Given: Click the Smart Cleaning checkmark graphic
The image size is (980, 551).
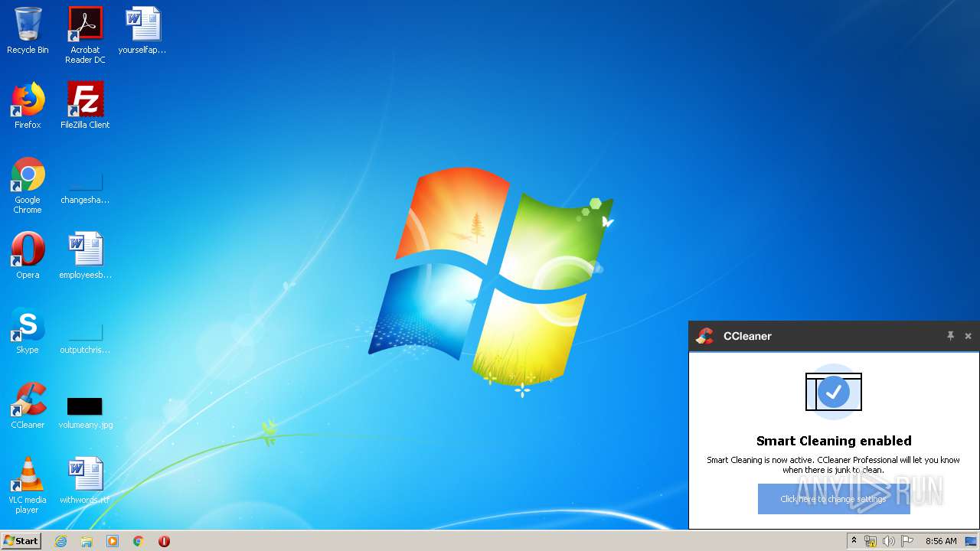Looking at the screenshot, I should click(834, 392).
